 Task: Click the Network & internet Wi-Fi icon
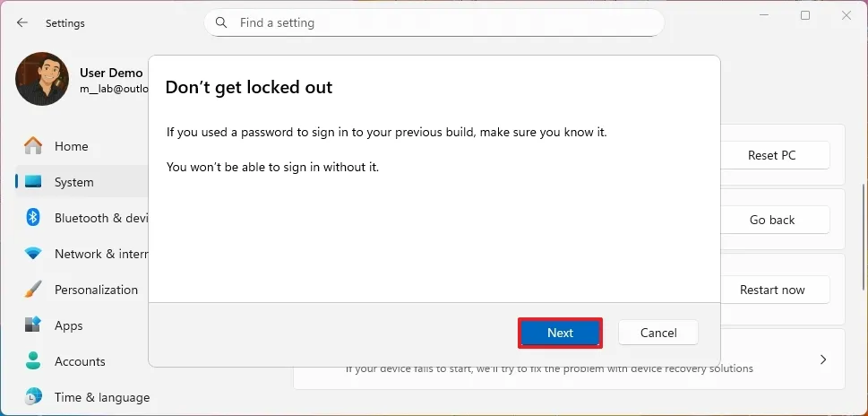coord(33,254)
